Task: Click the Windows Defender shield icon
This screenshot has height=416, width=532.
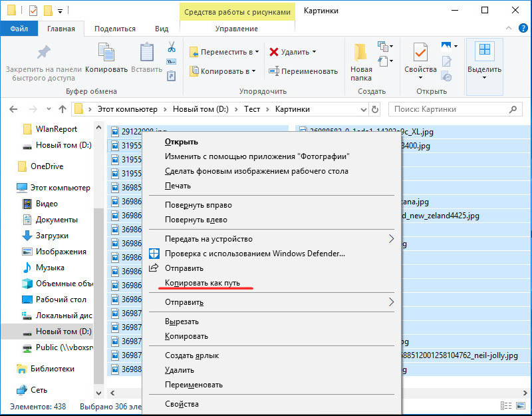Action: (154, 254)
